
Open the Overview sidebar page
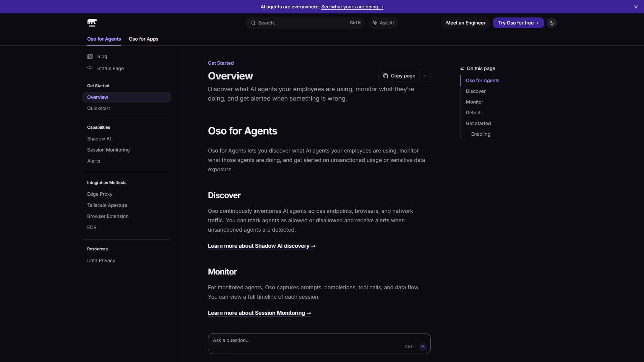126,97
